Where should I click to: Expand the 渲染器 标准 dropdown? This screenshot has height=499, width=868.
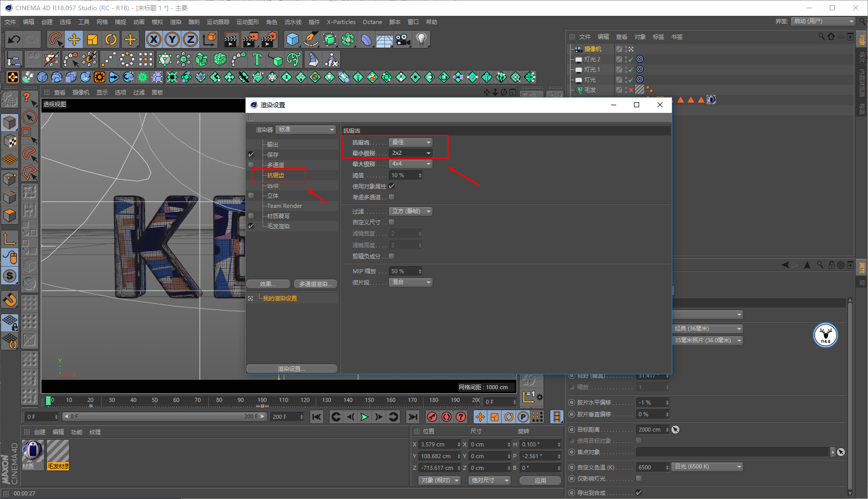click(306, 130)
